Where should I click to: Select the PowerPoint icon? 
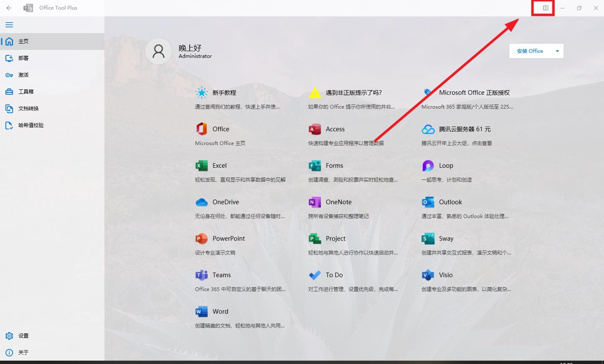coord(202,239)
